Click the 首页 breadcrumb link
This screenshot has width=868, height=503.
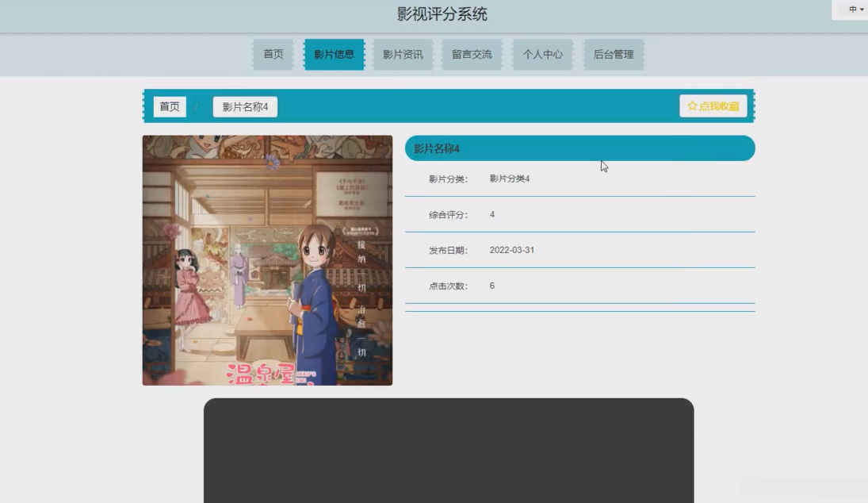(170, 106)
